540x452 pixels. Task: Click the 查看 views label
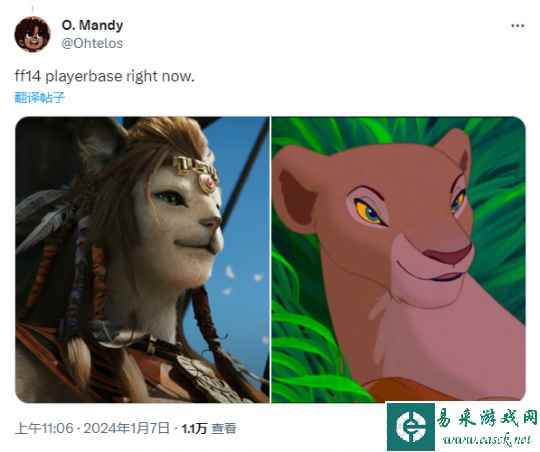coord(224,429)
